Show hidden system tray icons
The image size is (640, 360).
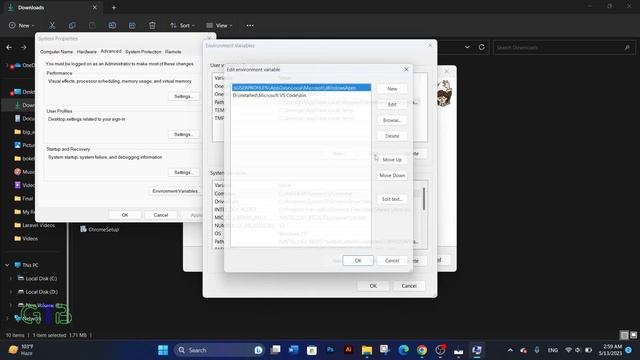pos(510,350)
